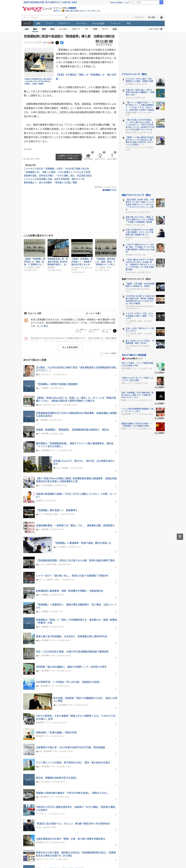Open article GDP民間予測、7〜9月期は「年1.00%増」
Viewport: 186px width, 868px height.
tap(68, 682)
